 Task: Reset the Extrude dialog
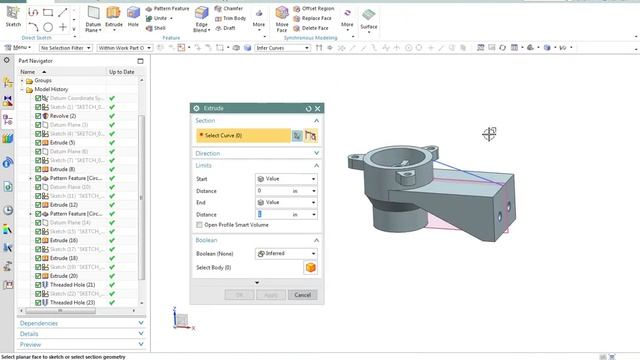pyautogui.click(x=308, y=109)
